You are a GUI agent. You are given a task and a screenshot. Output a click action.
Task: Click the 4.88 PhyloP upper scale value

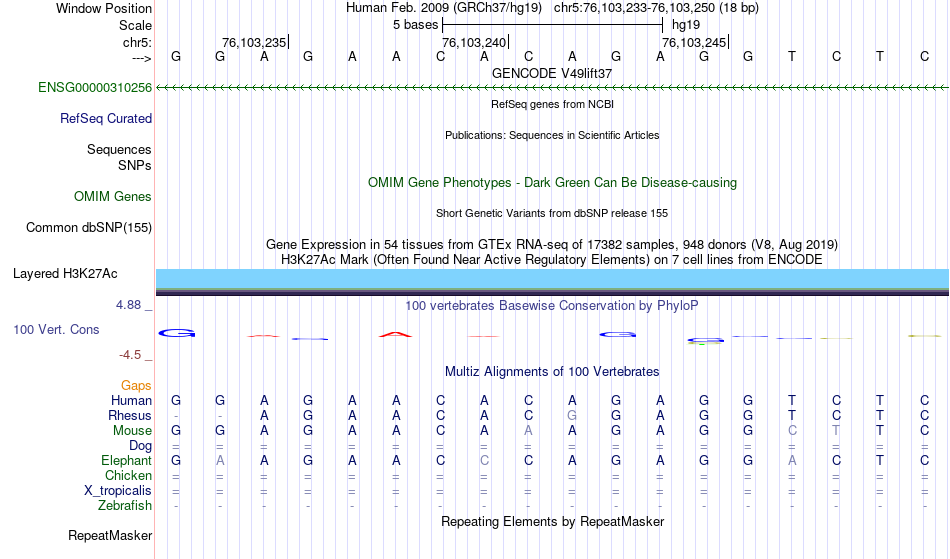[128, 305]
